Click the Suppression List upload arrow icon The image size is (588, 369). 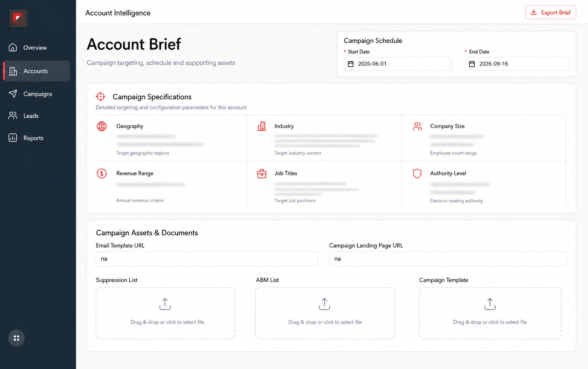click(165, 304)
